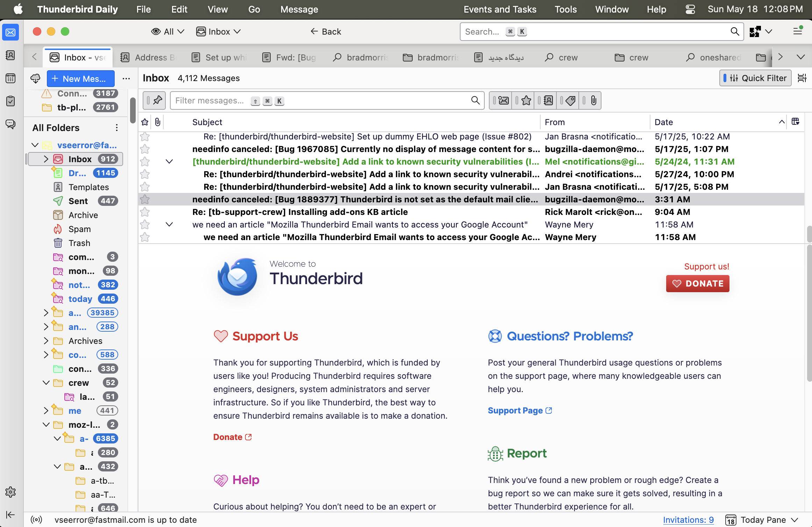The width and height of the screenshot is (812, 527).
Task: Star the Rick Marolt add-ons KB message
Action: 145,212
